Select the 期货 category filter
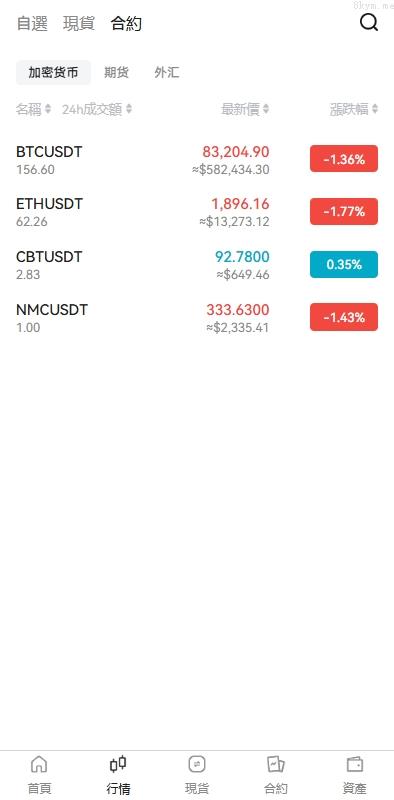Viewport: 394px width, 800px height. pyautogui.click(x=116, y=72)
